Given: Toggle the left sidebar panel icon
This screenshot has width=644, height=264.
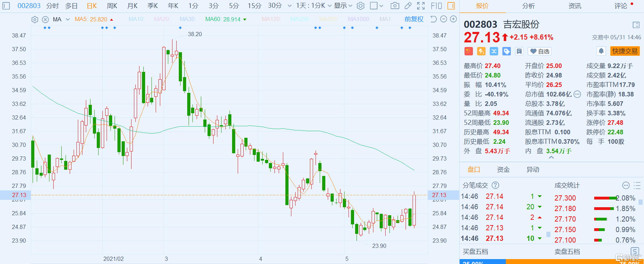Looking at the screenshot, I should tap(7, 6).
